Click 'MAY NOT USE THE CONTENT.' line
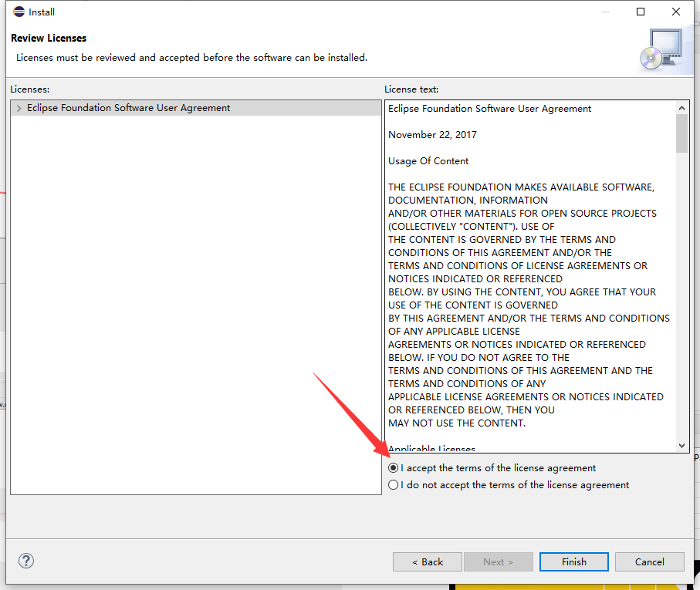 (457, 423)
